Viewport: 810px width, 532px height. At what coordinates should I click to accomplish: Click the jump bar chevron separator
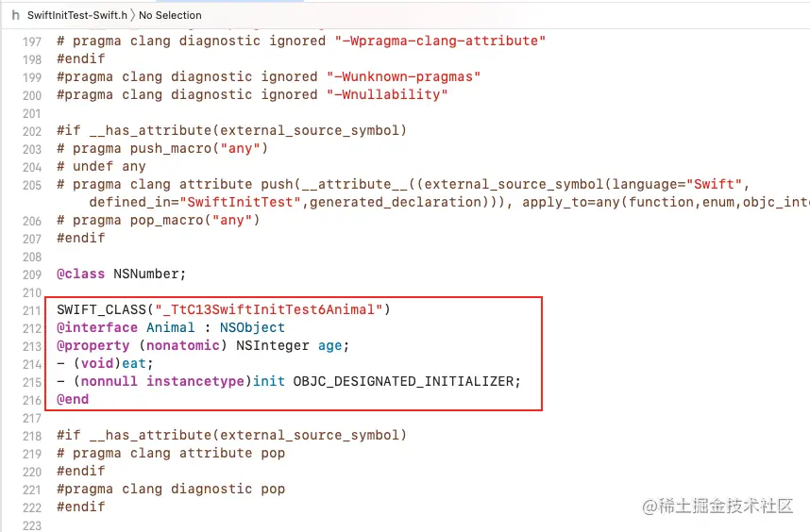[132, 15]
